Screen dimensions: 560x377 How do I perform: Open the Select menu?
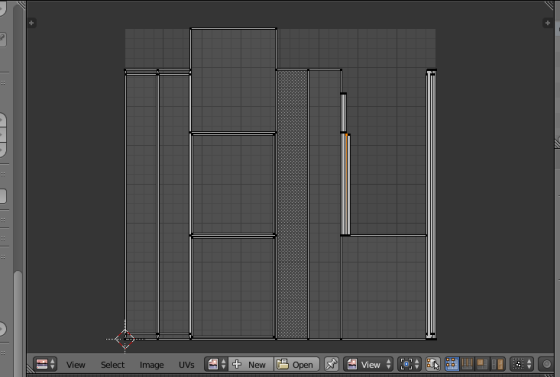click(112, 365)
